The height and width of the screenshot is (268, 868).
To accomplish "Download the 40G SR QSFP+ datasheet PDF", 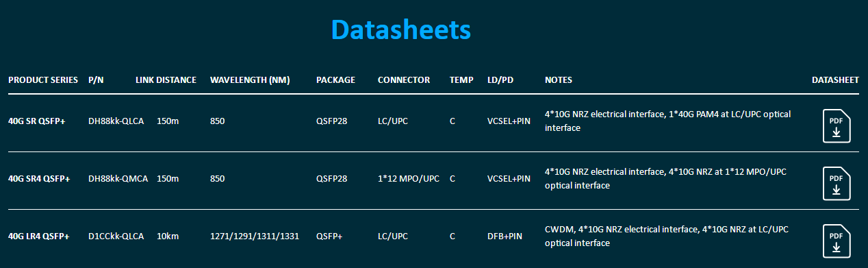I will 836,126.
